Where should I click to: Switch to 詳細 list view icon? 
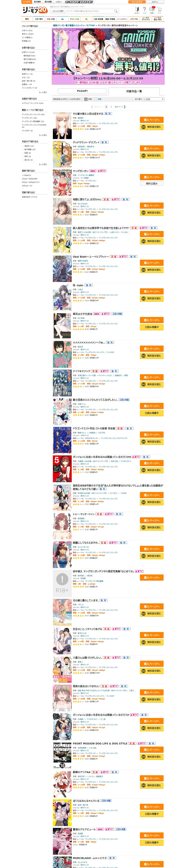click(x=89, y=99)
